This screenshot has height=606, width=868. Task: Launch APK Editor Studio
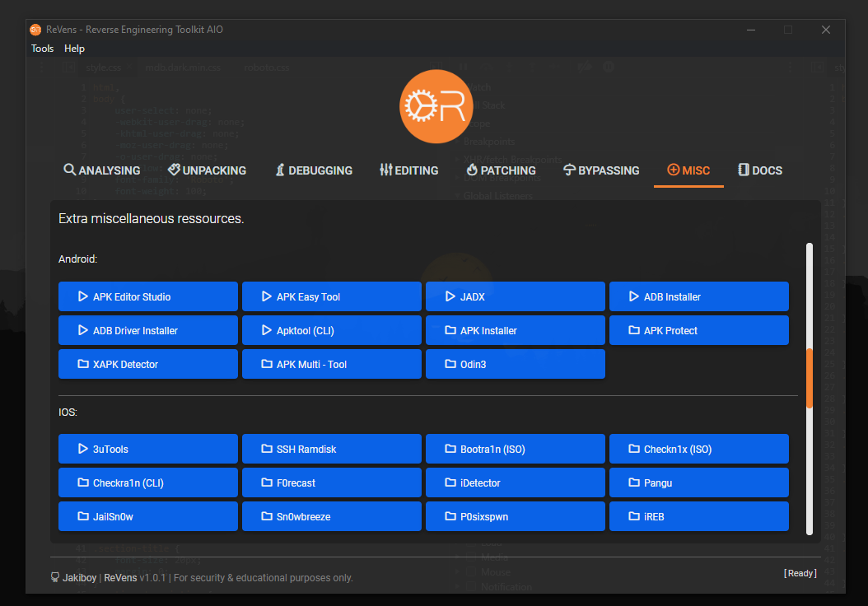147,296
